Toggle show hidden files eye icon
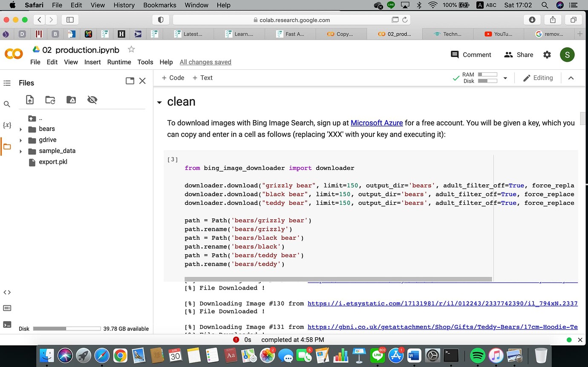588x367 pixels. 92,100
